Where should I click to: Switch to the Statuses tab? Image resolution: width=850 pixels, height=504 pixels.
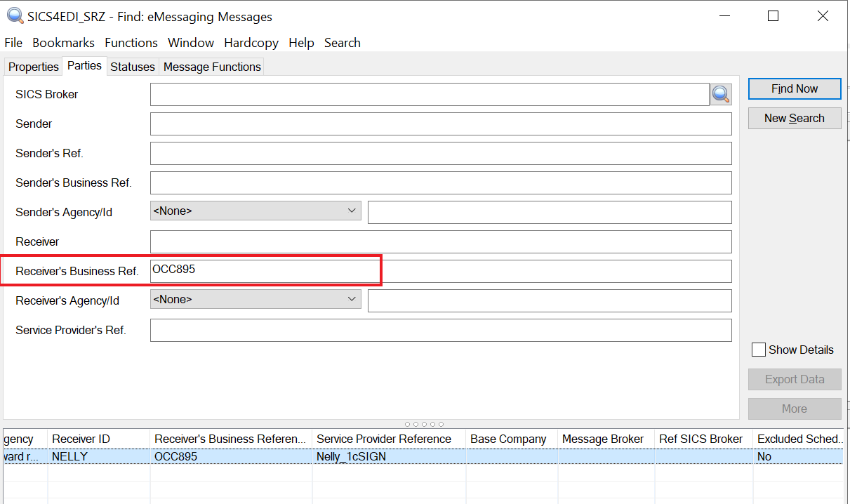pos(132,67)
